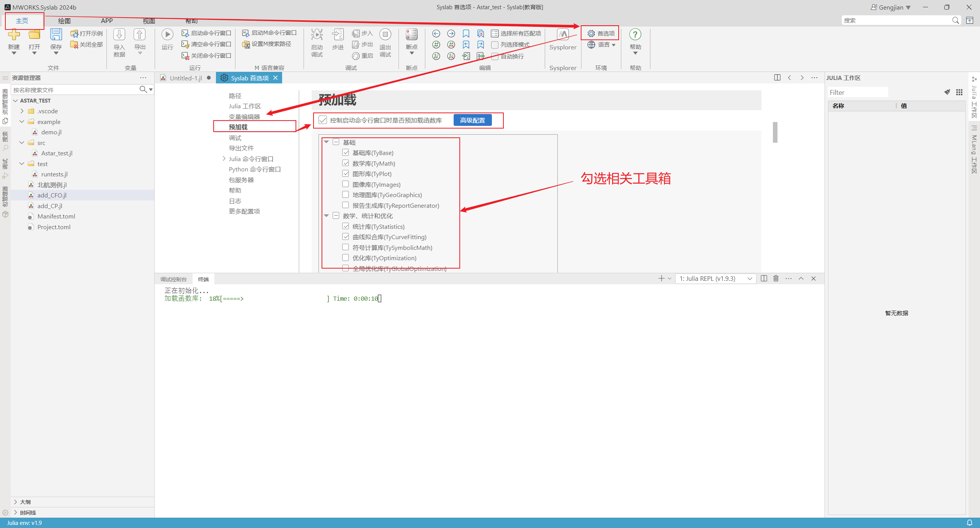Split the terminal panel
This screenshot has height=528, width=980.
coord(764,279)
